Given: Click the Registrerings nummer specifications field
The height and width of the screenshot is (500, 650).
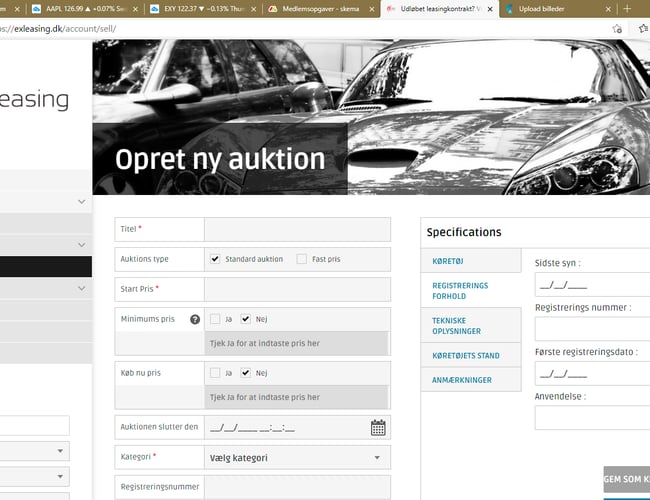Looking at the screenshot, I should click(592, 329).
